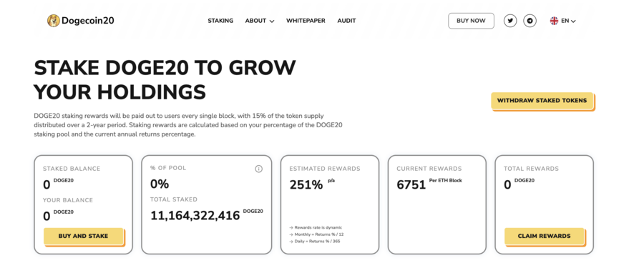Click the Dogecoin20 Shiba logo icon
Image resolution: width=644 pixels, height=268 pixels.
tap(54, 21)
